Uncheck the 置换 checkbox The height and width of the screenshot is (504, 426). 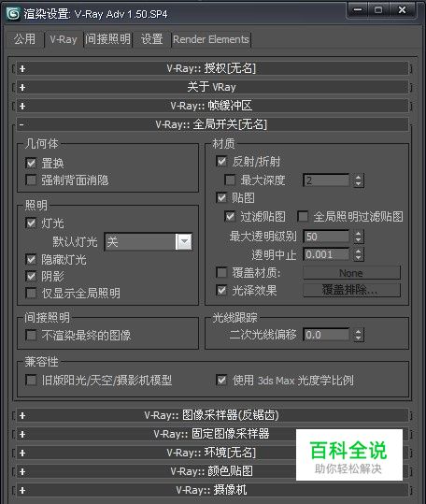click(x=31, y=163)
